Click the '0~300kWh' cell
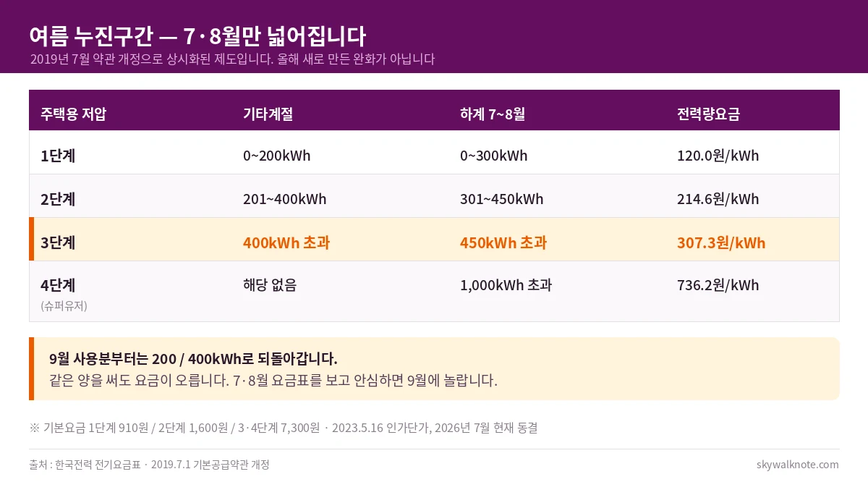The image size is (868, 482). point(493,156)
